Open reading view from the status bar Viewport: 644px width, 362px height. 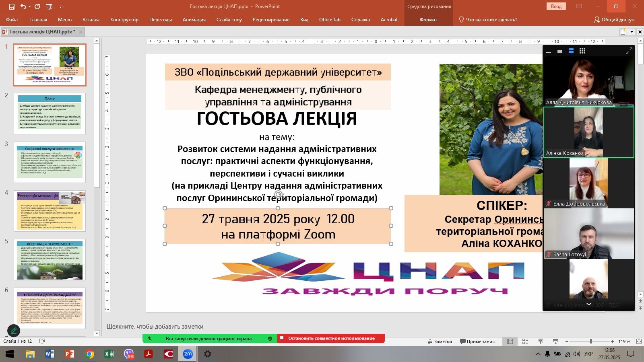pos(540,341)
